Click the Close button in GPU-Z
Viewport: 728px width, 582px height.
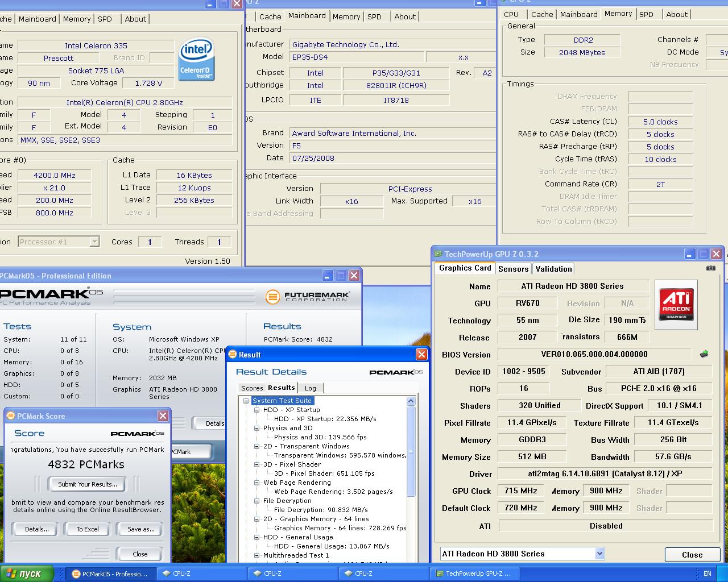692,555
